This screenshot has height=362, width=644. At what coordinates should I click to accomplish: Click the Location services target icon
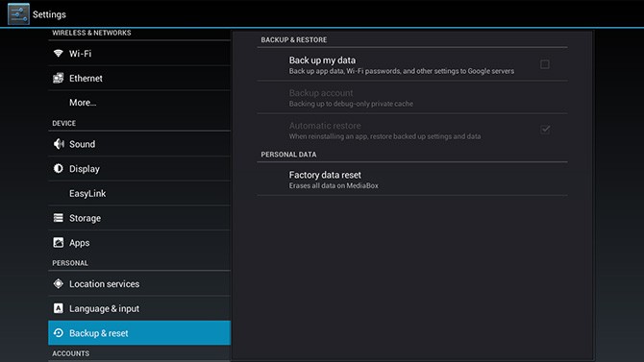(x=59, y=283)
